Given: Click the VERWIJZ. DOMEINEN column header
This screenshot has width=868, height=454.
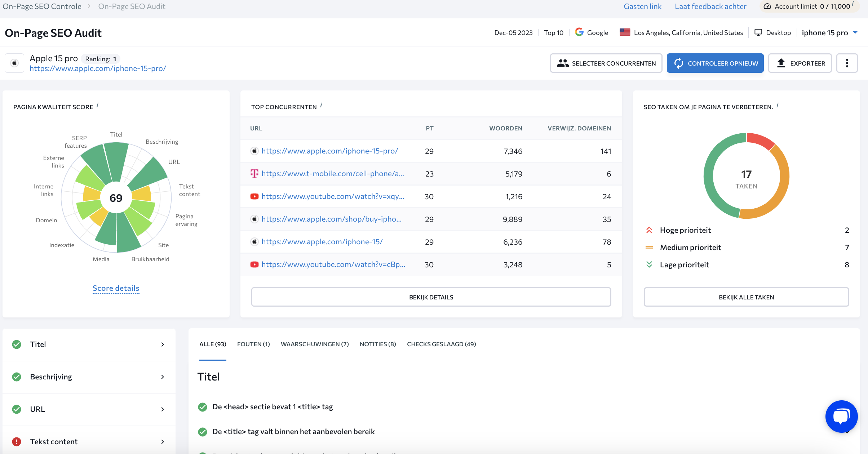Looking at the screenshot, I should pyautogui.click(x=579, y=128).
